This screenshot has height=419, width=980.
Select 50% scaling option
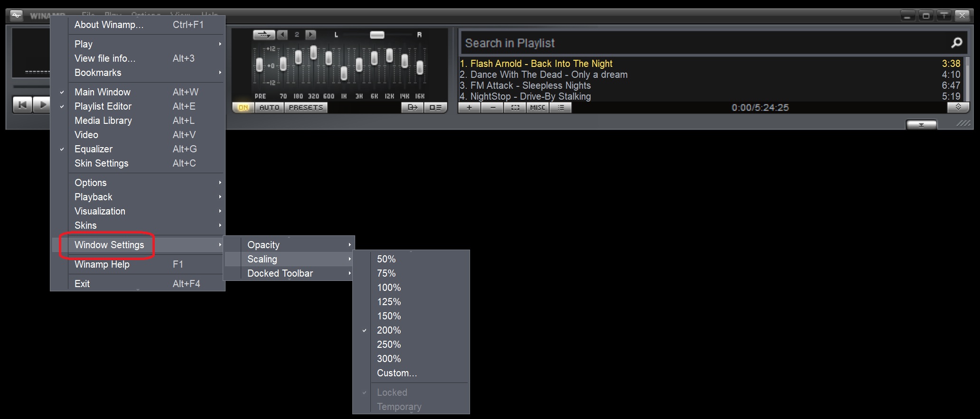coord(411,259)
